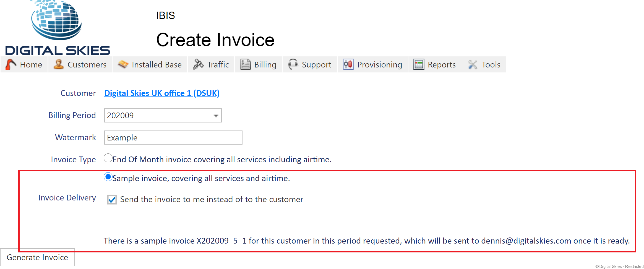Click the Home menu icon
This screenshot has height=269, width=644.
[11, 64]
